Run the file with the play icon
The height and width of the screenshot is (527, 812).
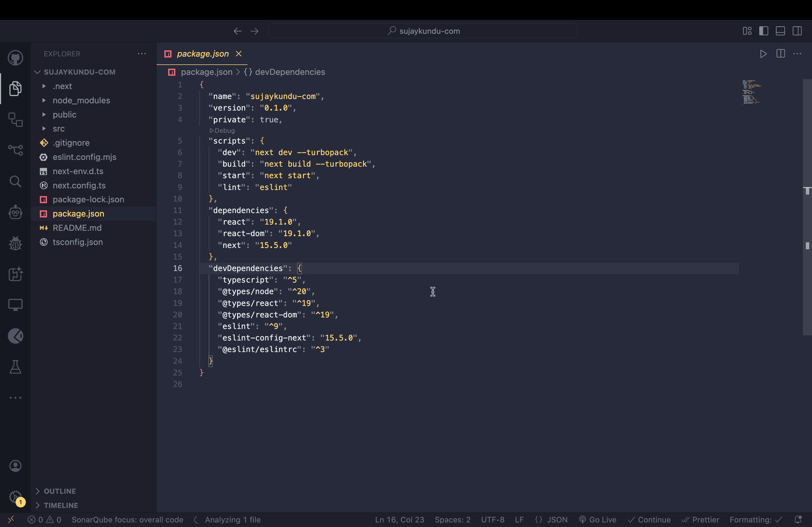pyautogui.click(x=764, y=54)
